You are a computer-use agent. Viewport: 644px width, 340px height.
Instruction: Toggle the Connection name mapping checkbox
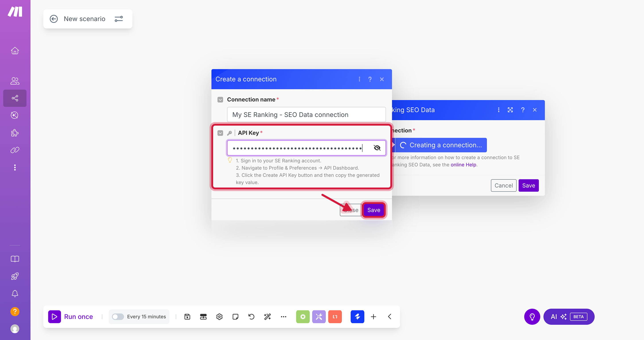(x=220, y=99)
